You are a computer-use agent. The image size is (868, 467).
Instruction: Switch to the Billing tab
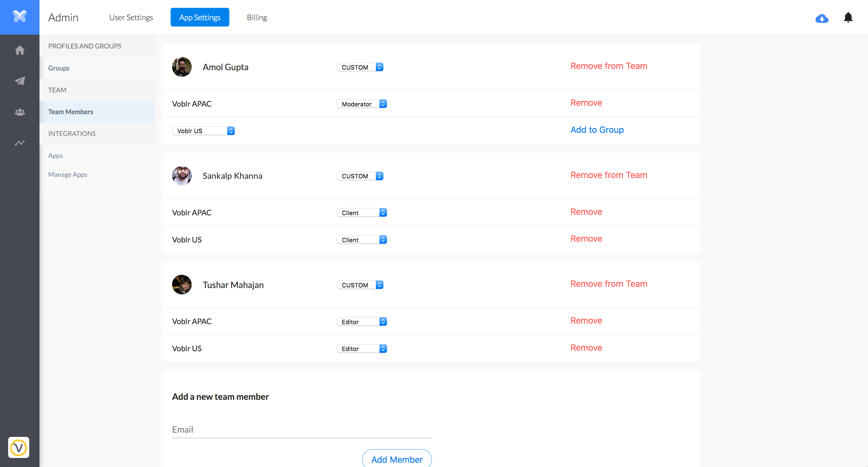tap(257, 17)
